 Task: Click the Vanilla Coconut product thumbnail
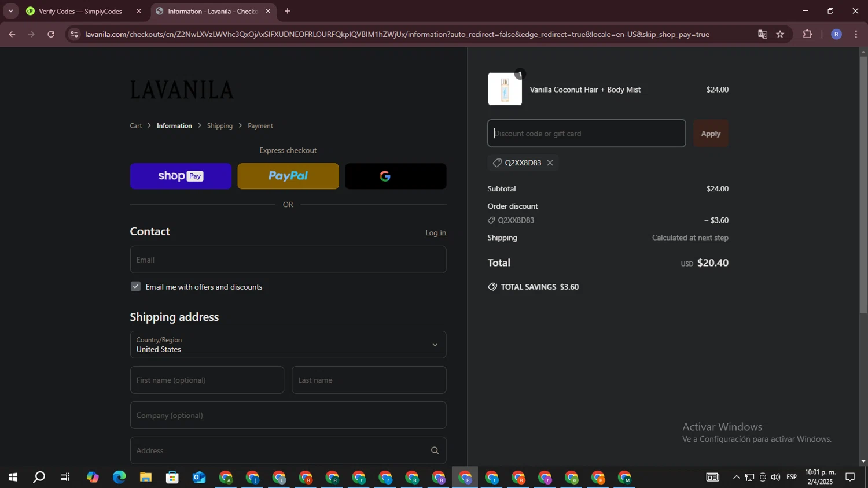pos(505,89)
